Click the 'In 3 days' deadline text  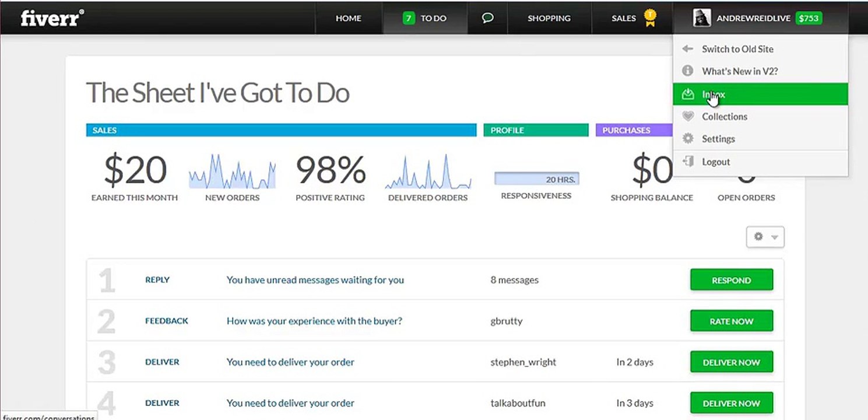(635, 403)
